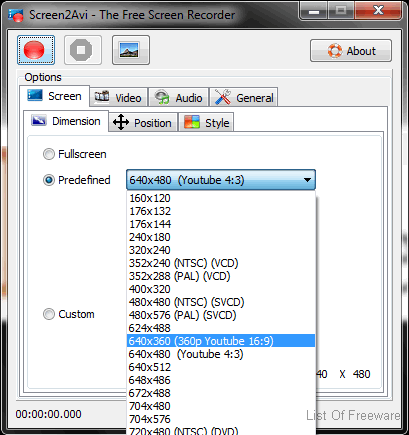Minimize the Screen2Avi window

coord(313,11)
